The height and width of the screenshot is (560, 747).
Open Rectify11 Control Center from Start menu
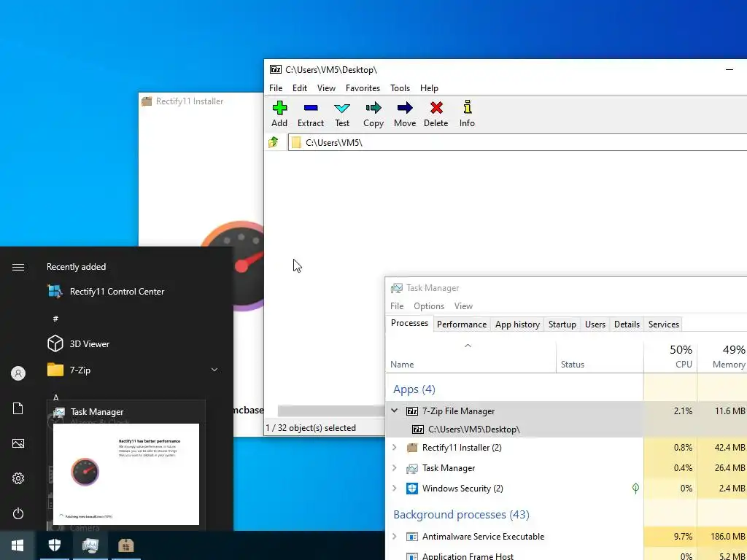117,292
